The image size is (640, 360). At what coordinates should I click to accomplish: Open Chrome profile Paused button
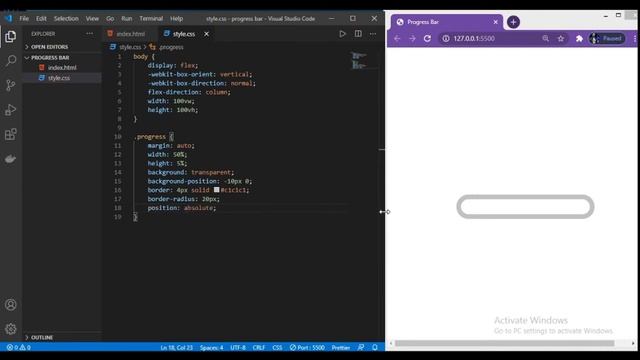coord(607,38)
